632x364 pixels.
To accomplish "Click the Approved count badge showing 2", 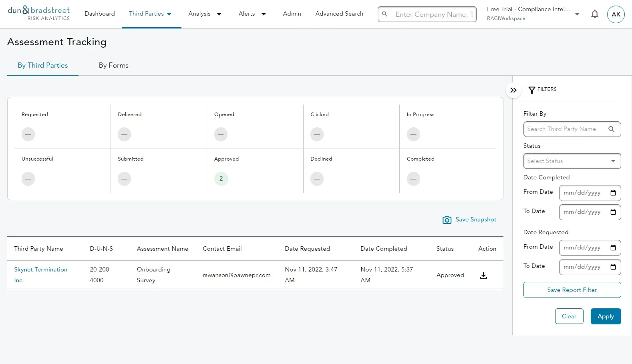I will tap(221, 179).
